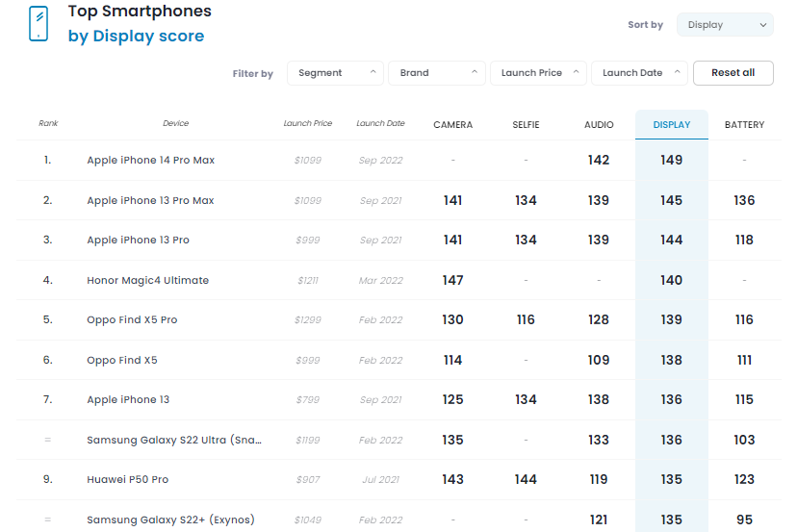Switch to the SELFIE score column
Image resolution: width=797 pixels, height=532 pixels.
(526, 125)
